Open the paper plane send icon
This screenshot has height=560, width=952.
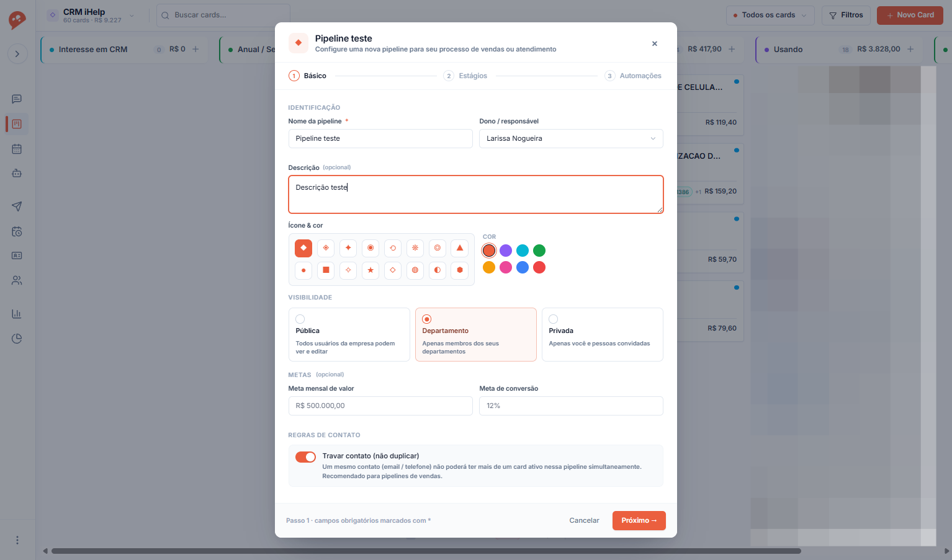tap(17, 207)
